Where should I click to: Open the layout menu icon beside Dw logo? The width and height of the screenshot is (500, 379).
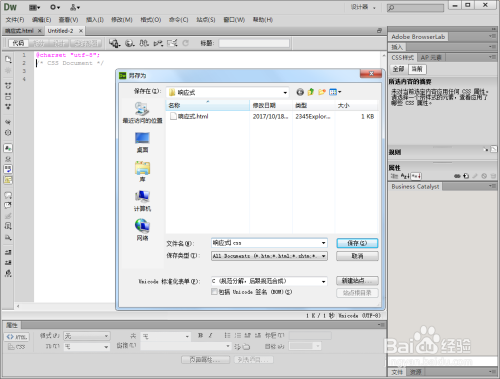(x=34, y=7)
